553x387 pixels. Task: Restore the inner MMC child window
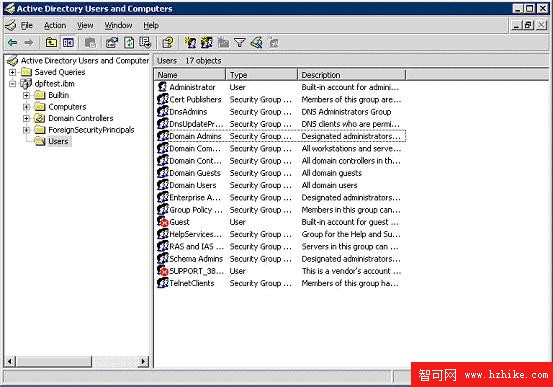[x=529, y=25]
